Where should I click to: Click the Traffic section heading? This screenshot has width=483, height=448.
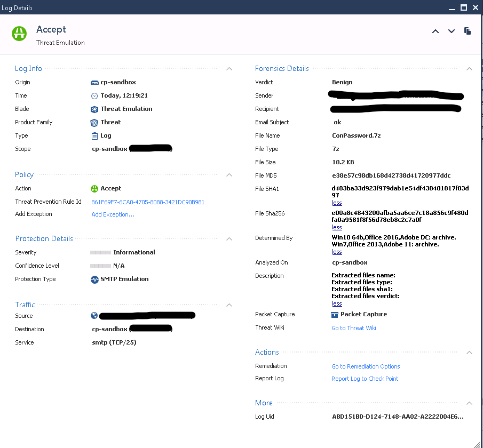(x=25, y=305)
